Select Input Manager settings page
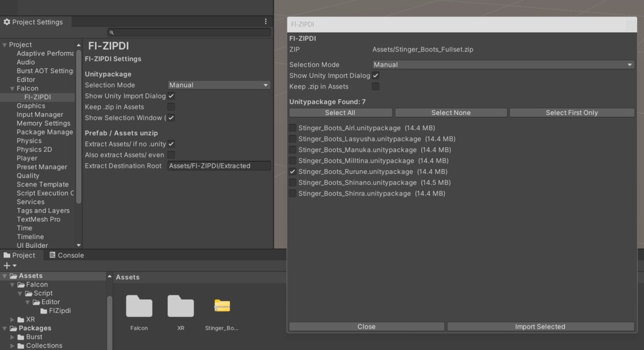The image size is (644, 350). tap(40, 114)
